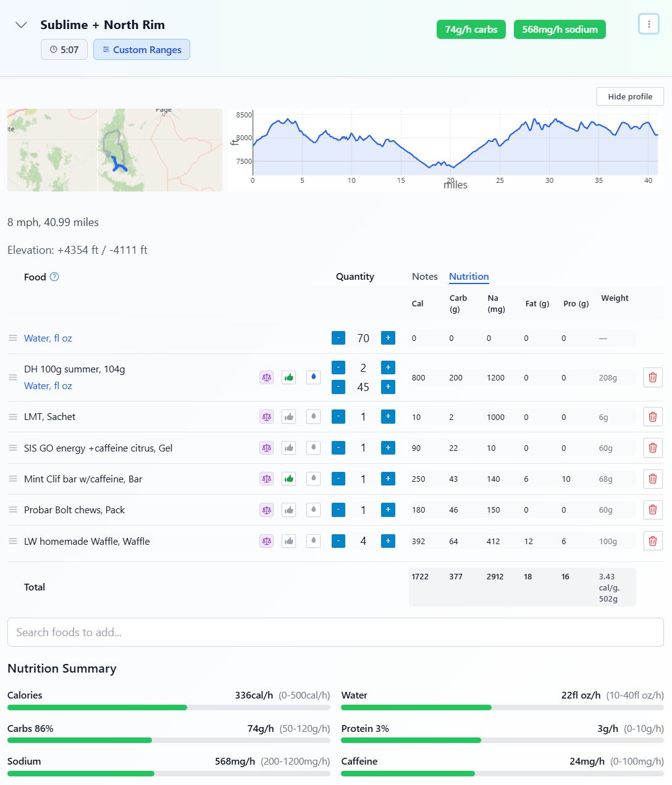Select the Nutrition tab

(x=469, y=277)
